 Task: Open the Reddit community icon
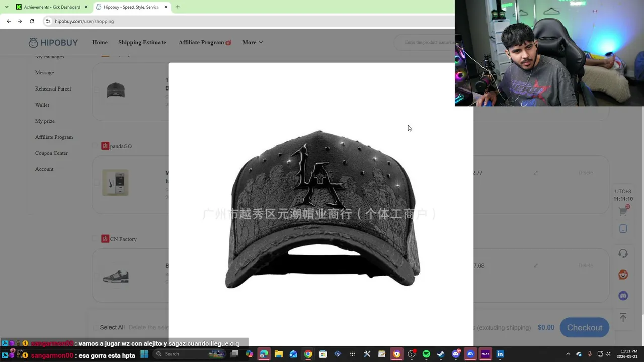pos(623,275)
